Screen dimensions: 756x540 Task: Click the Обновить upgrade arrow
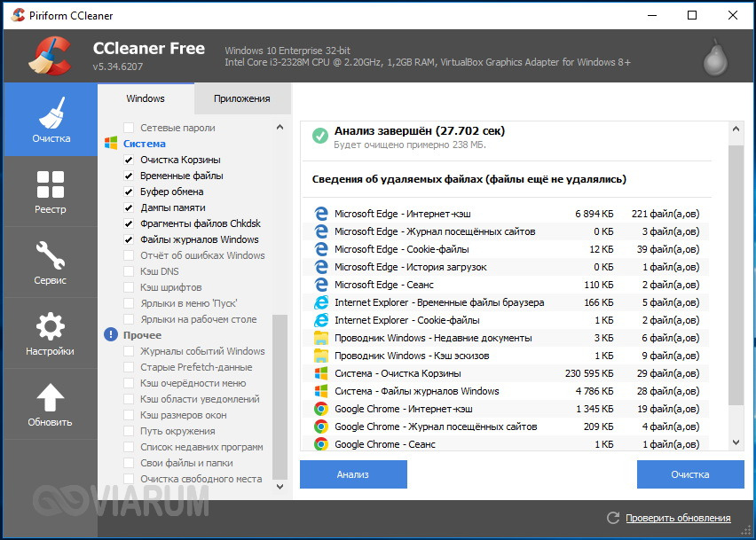click(51, 404)
